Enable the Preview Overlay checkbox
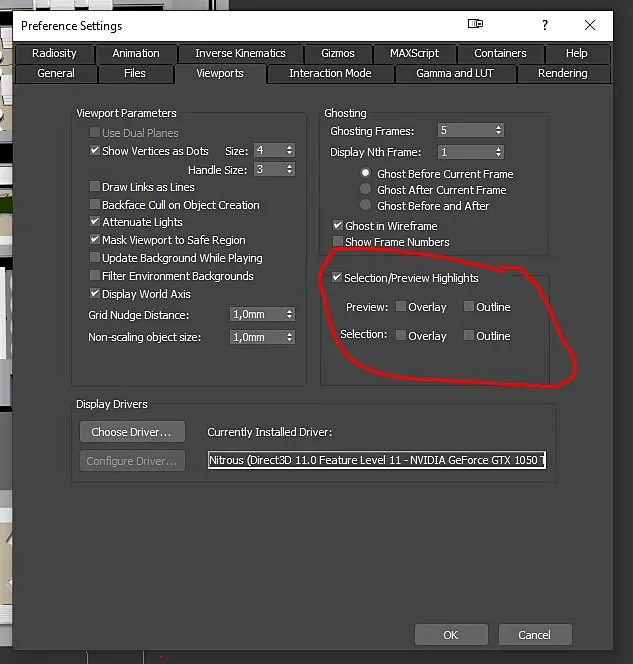This screenshot has height=664, width=633. click(x=401, y=306)
